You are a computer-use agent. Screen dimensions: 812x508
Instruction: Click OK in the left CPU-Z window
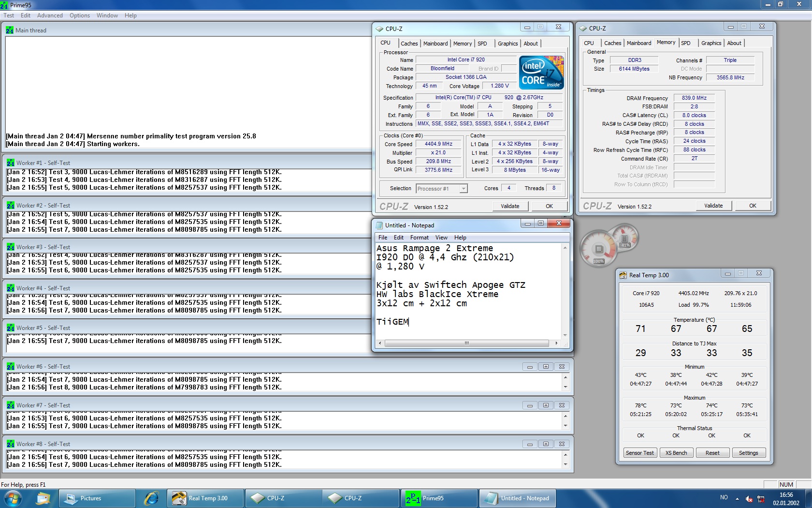tap(549, 206)
